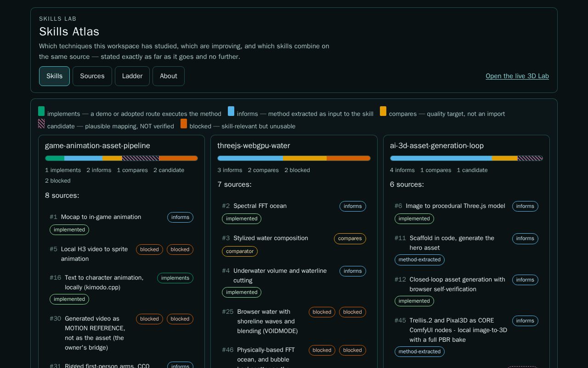Click informs badge on Spectral FFT ocean
This screenshot has width=588, height=368.
click(x=353, y=206)
